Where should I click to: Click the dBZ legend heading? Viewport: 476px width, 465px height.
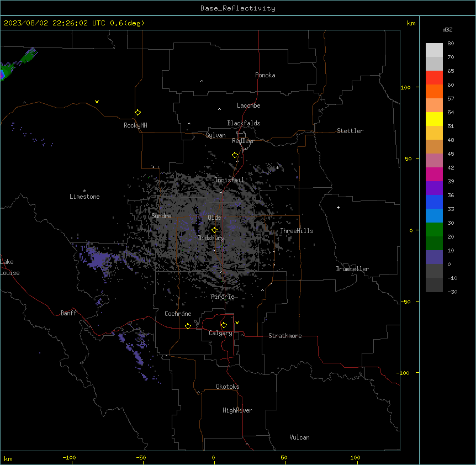tap(447, 30)
